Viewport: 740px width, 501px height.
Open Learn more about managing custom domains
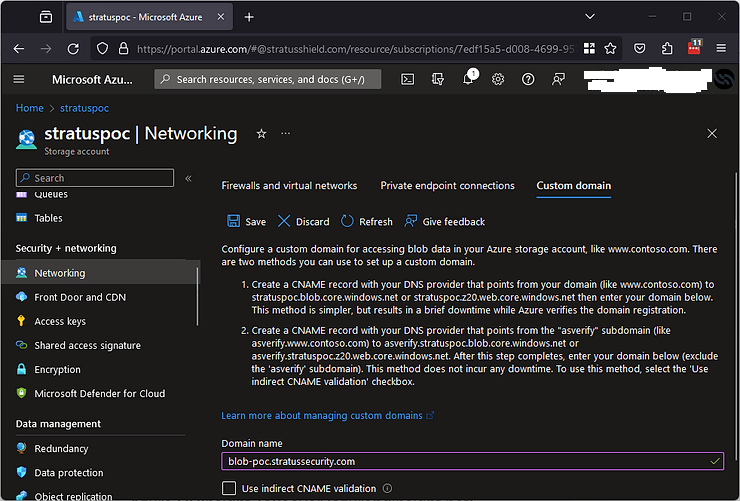point(328,416)
